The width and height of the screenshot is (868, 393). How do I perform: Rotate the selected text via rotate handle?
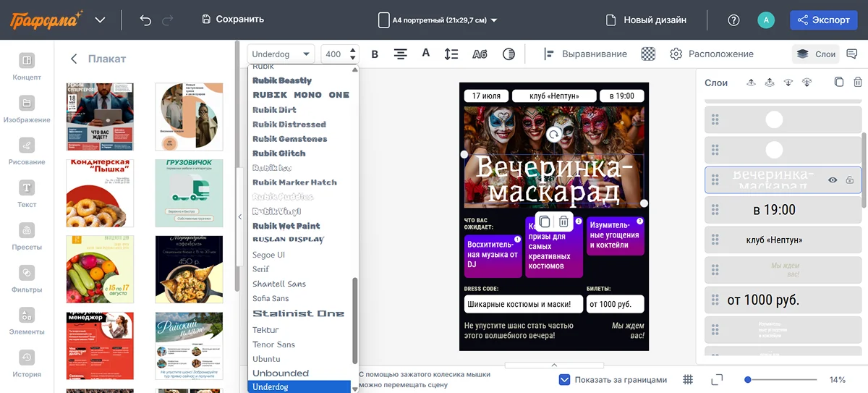pyautogui.click(x=554, y=135)
